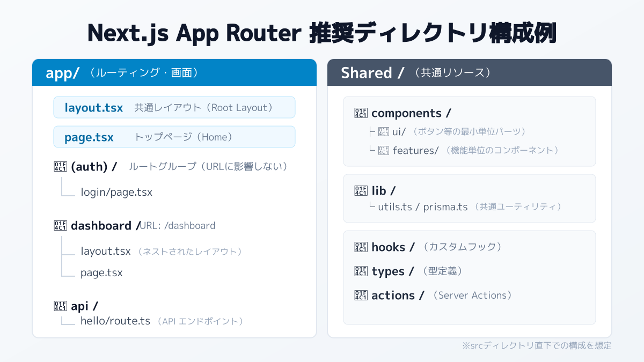Click the (auth) folder icon
Screen dimensions: 644x362
[61, 166]
